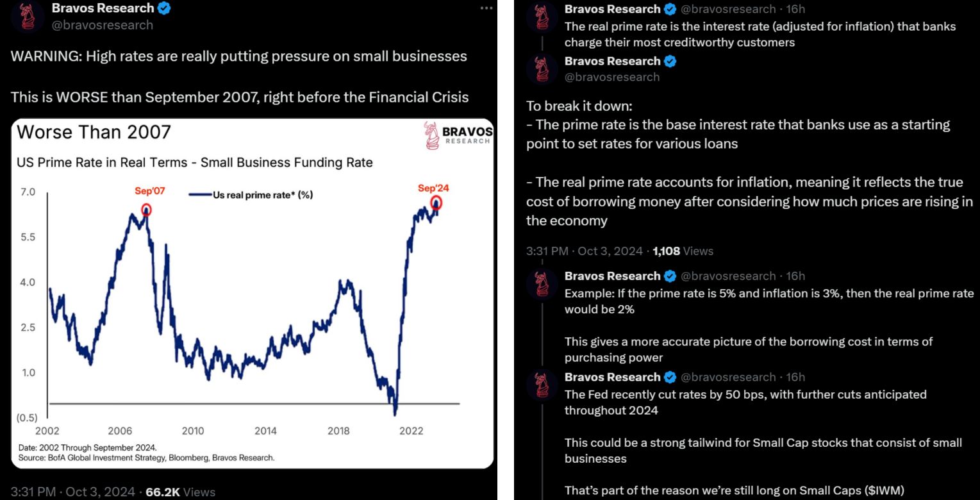Open the three-dot more options menu

click(486, 8)
